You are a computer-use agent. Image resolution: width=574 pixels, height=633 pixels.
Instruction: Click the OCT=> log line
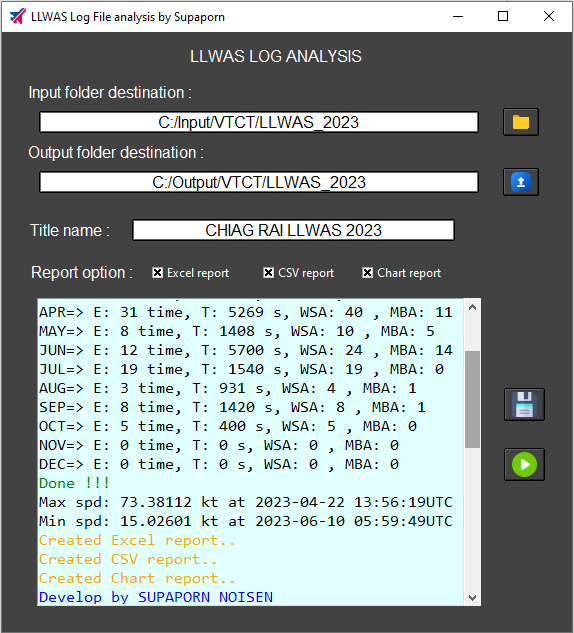(228, 426)
